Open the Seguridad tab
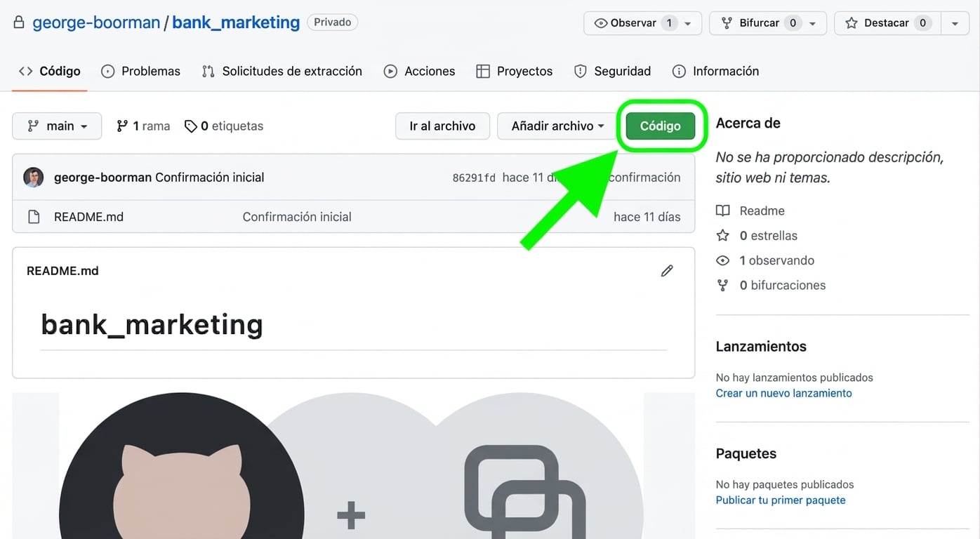 (613, 71)
